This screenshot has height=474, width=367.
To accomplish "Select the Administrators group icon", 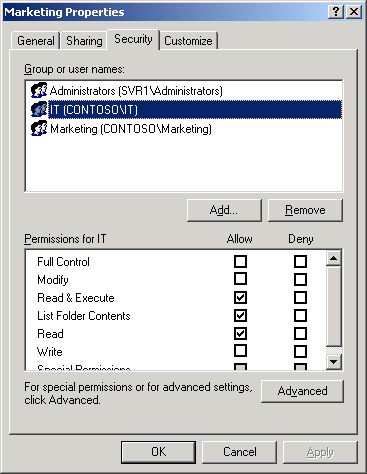I will (x=39, y=90).
